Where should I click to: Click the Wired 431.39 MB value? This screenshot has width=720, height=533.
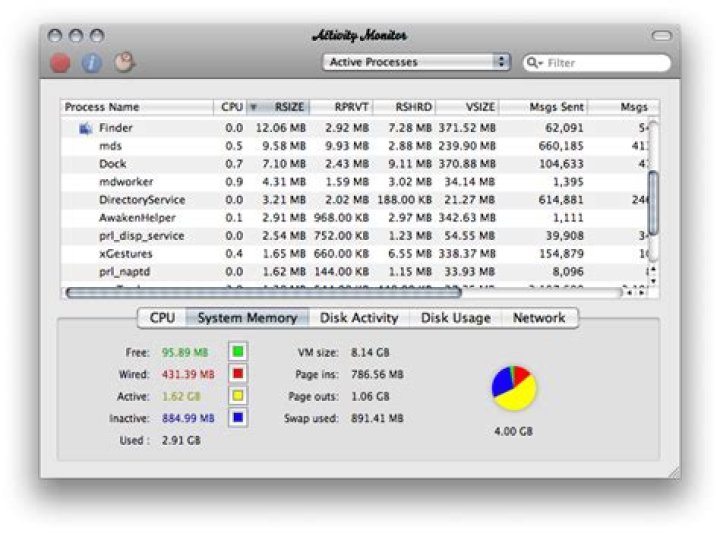(x=188, y=375)
